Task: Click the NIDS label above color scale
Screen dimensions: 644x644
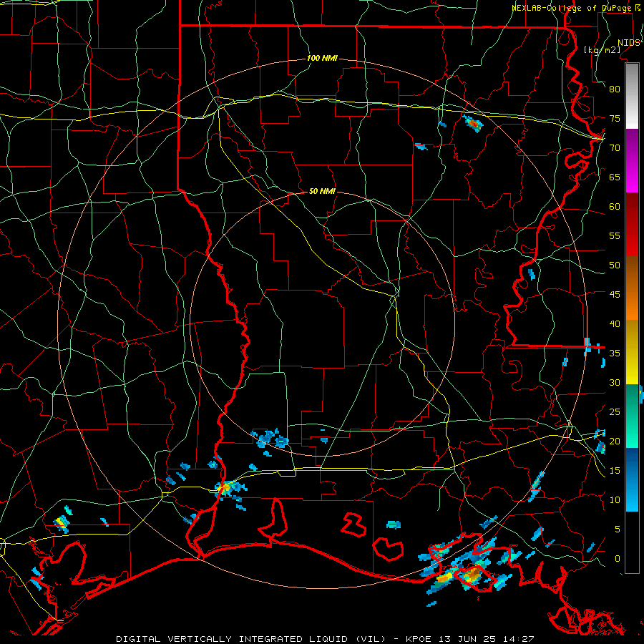Action: [x=629, y=43]
